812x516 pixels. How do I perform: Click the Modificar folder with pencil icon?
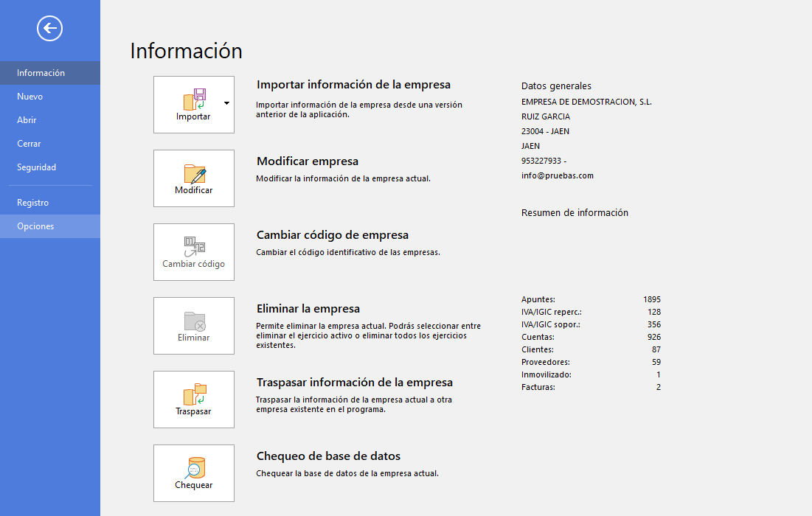coord(194,174)
